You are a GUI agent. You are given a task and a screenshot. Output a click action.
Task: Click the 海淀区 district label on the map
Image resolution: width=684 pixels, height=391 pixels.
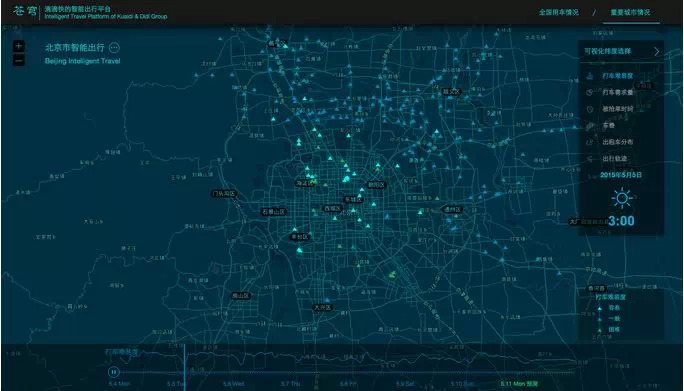coord(304,183)
